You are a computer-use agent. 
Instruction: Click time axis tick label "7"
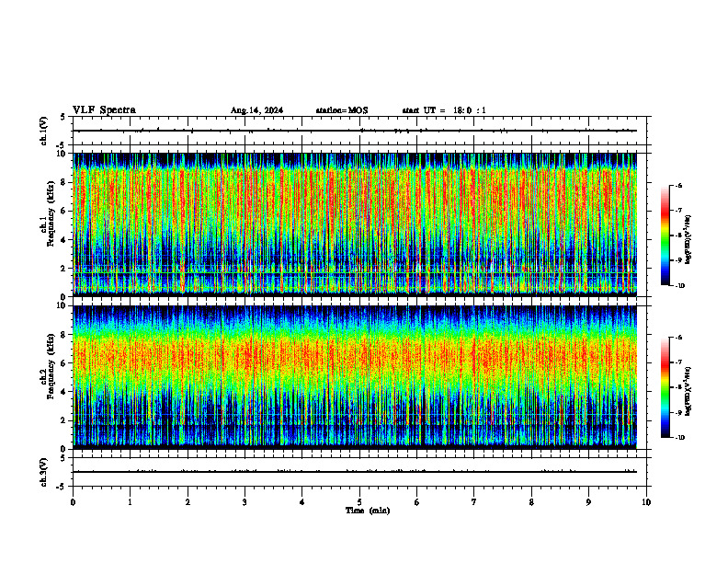[x=474, y=502]
